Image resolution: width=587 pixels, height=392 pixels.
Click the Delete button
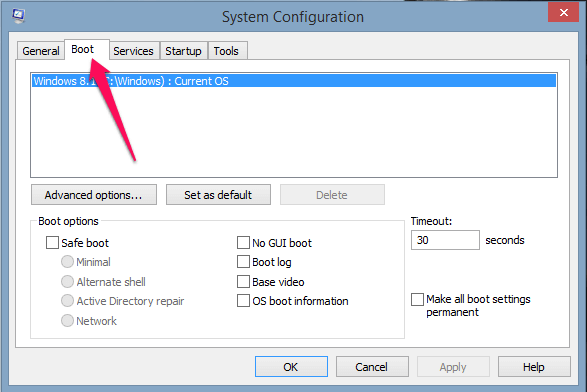332,195
